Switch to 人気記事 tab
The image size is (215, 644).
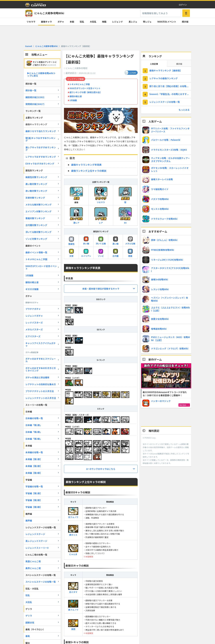pos(154,64)
